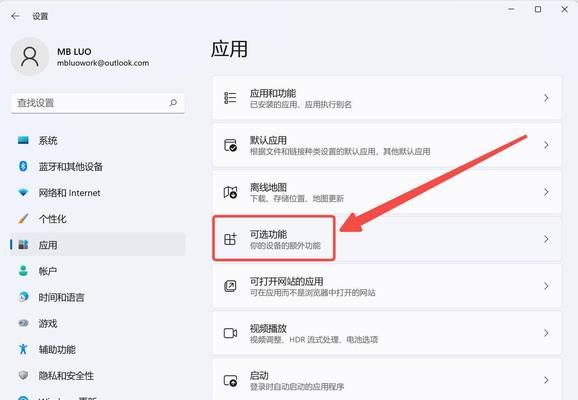Viewport: 578px width, 400px height.
Task: Click the back arrow icon
Action: pyautogui.click(x=15, y=16)
